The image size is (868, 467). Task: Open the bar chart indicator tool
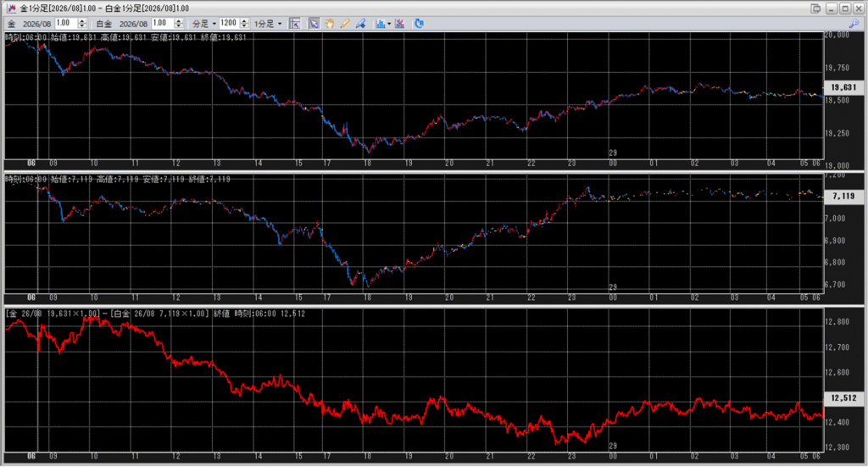(x=379, y=24)
